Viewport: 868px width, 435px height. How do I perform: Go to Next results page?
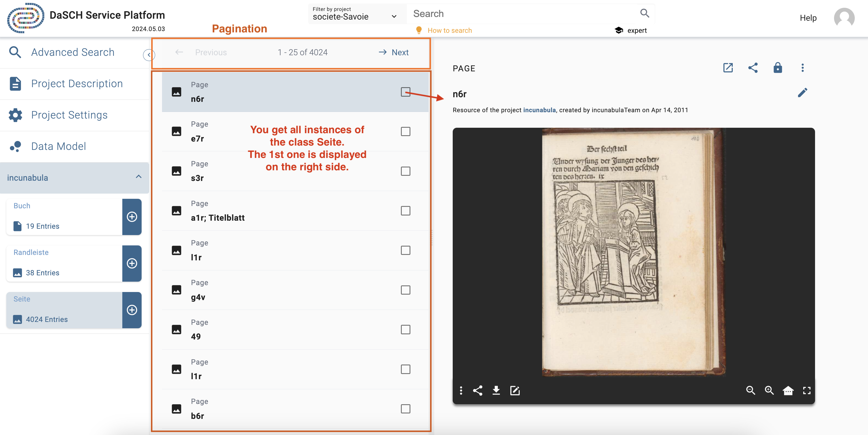(393, 52)
